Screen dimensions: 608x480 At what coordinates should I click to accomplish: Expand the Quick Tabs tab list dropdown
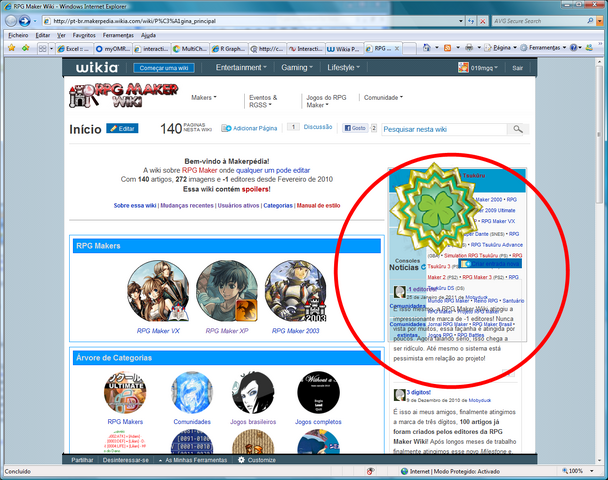pyautogui.click(x=51, y=49)
